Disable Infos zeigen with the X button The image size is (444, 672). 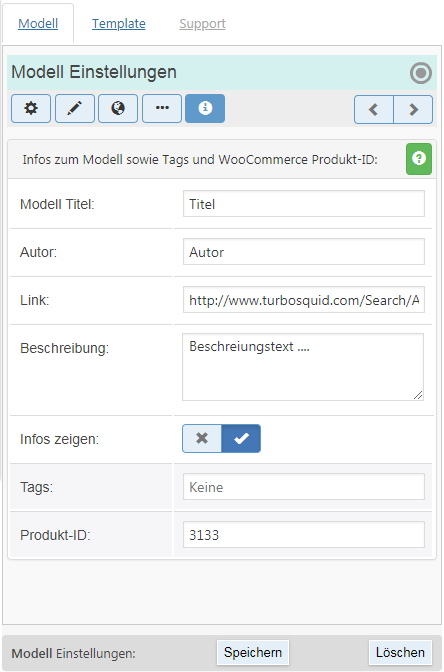point(202,438)
